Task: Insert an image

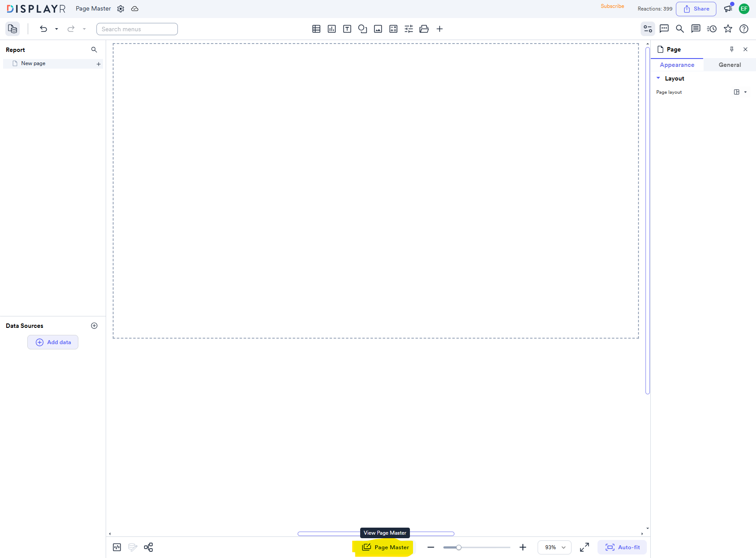Action: [x=378, y=29]
